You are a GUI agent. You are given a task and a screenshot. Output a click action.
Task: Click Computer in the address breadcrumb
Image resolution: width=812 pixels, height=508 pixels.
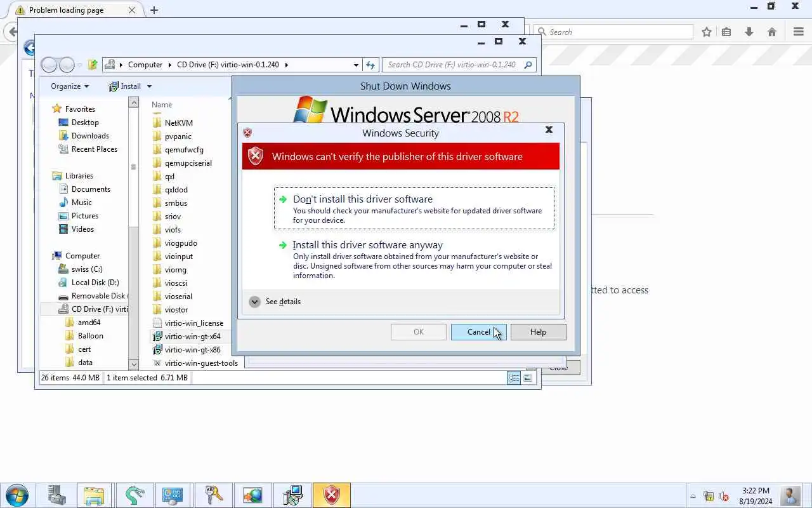(x=145, y=65)
